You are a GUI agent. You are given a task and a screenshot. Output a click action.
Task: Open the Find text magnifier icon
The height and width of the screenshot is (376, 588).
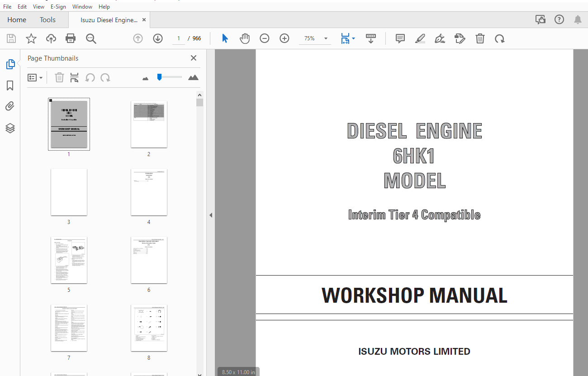click(91, 38)
